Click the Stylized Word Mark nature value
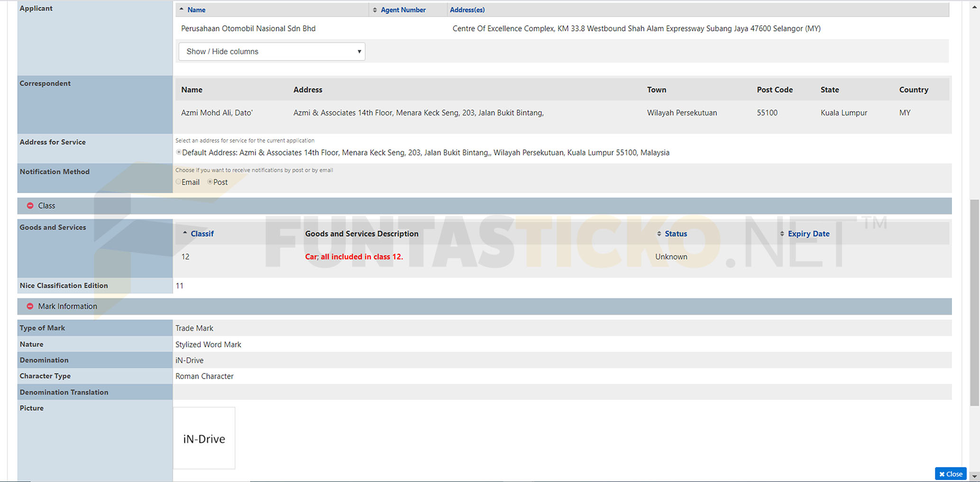This screenshot has height=482, width=980. pos(208,344)
